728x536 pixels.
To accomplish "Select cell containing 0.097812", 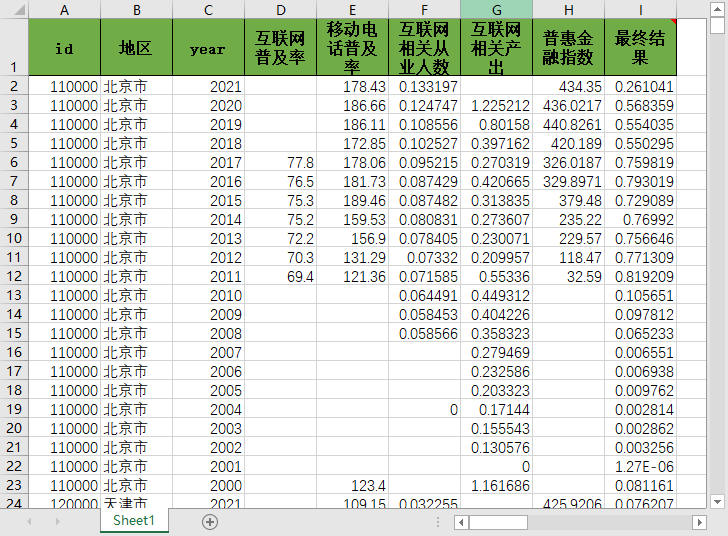I will tap(640, 314).
